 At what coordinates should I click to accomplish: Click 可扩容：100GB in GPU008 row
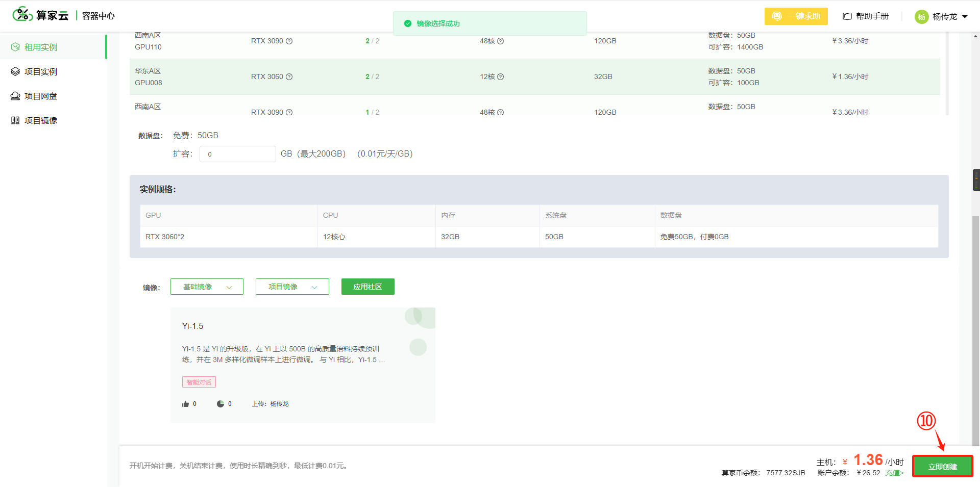click(733, 83)
